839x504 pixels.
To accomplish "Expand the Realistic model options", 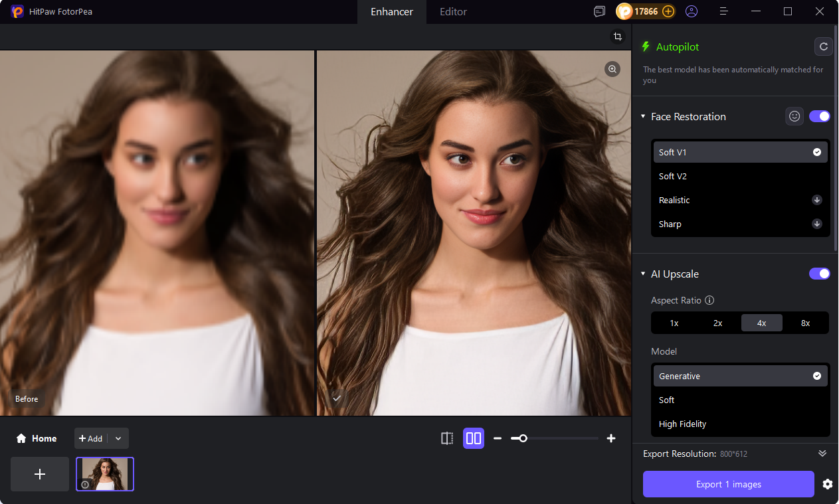I will (x=816, y=199).
